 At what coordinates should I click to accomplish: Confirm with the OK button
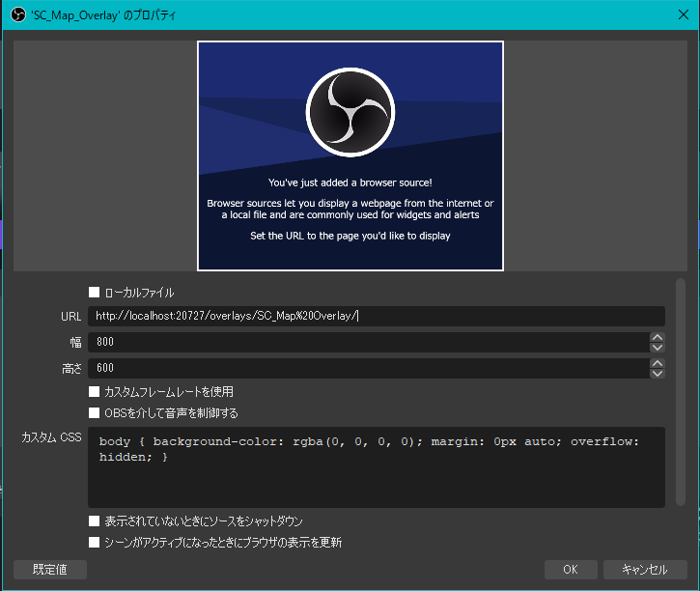(x=571, y=570)
